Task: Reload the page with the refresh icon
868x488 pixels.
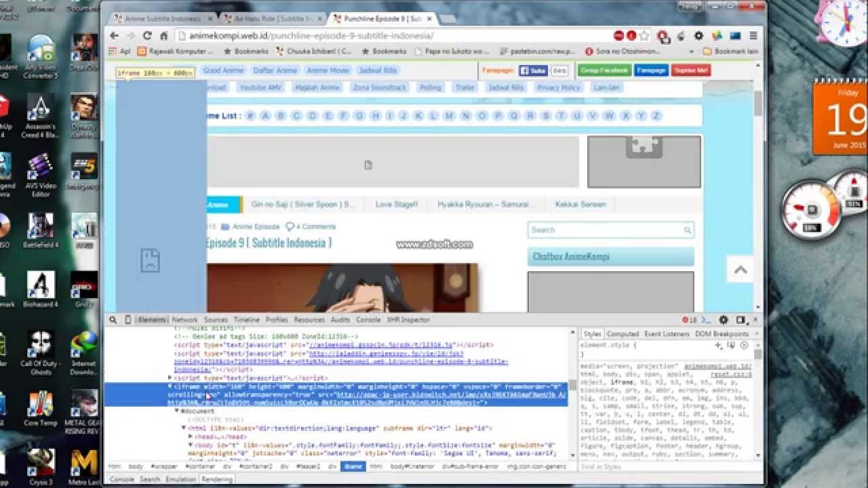Action: click(147, 36)
